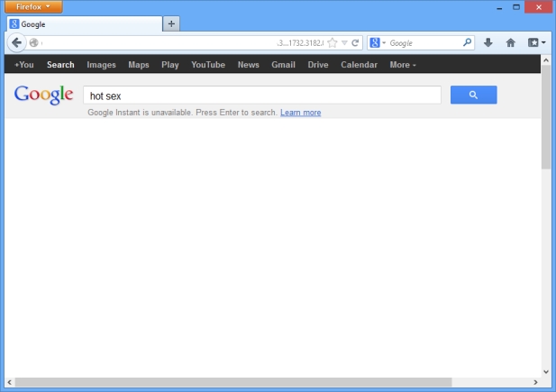The width and height of the screenshot is (556, 392).
Task: Open the orange Firefox menu dropdown
Action: tap(33, 6)
